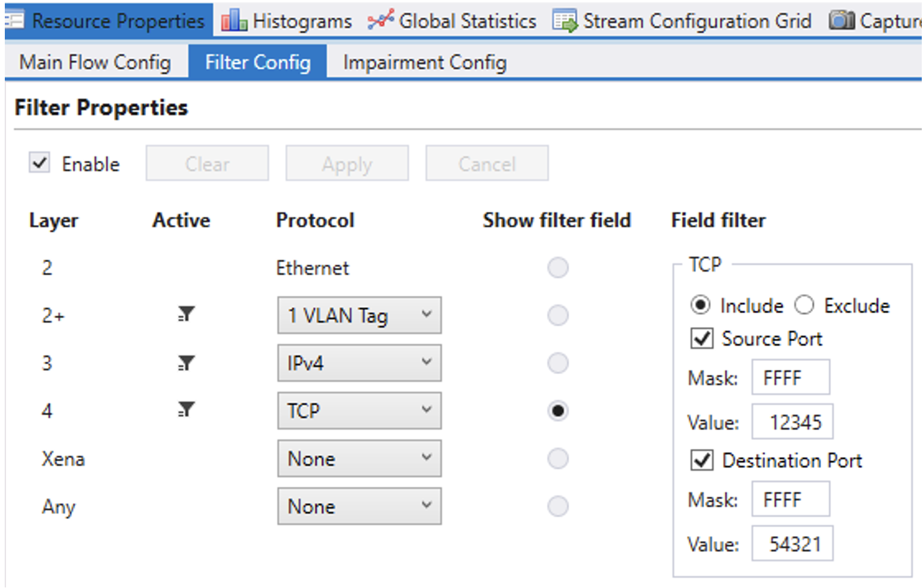Click the active filter icon for layer 4
Screen dimensions: 923x588
(x=186, y=410)
